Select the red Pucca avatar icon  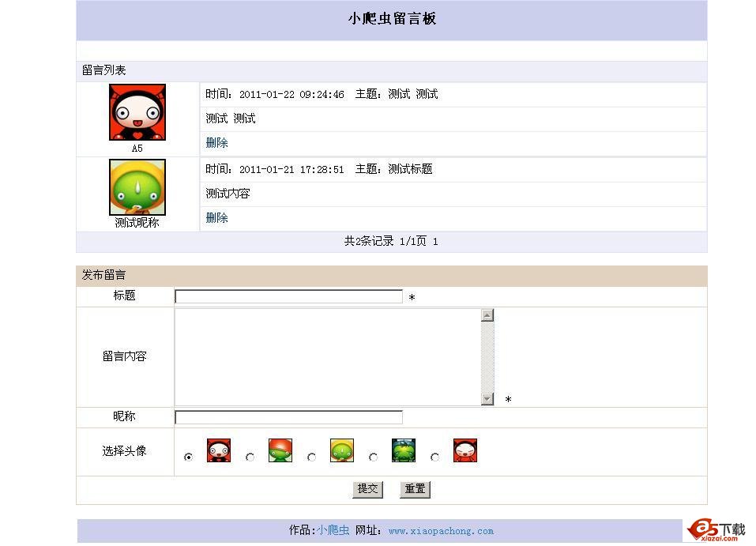pos(219,450)
